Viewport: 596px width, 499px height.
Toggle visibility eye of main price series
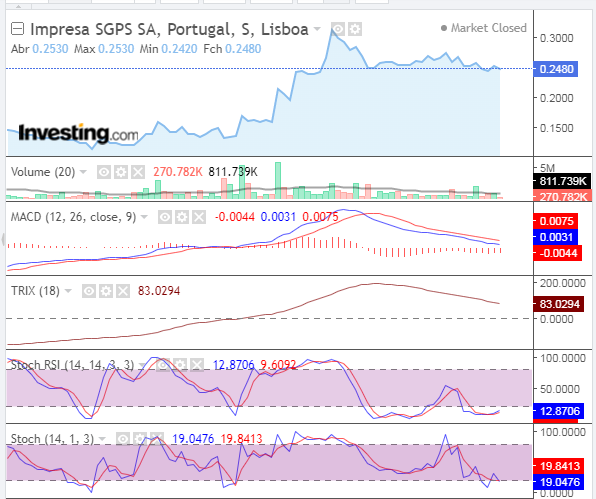[x=338, y=29]
